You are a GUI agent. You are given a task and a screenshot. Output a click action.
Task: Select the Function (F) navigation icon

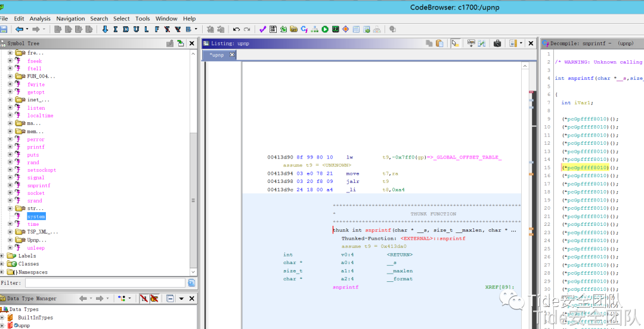point(157,29)
